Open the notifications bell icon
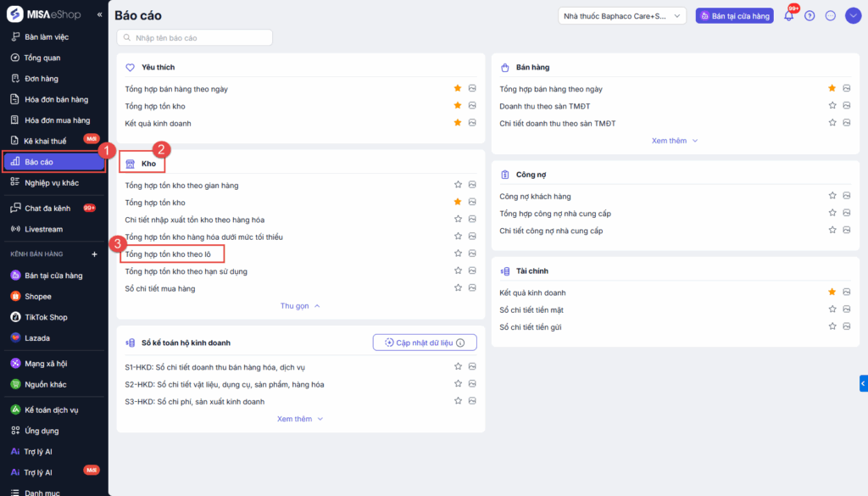The height and width of the screenshot is (496, 868). [788, 16]
